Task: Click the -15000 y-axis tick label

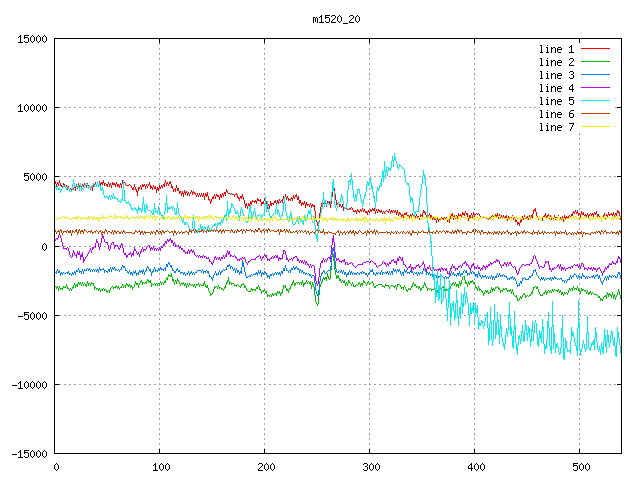Action: pyautogui.click(x=28, y=454)
